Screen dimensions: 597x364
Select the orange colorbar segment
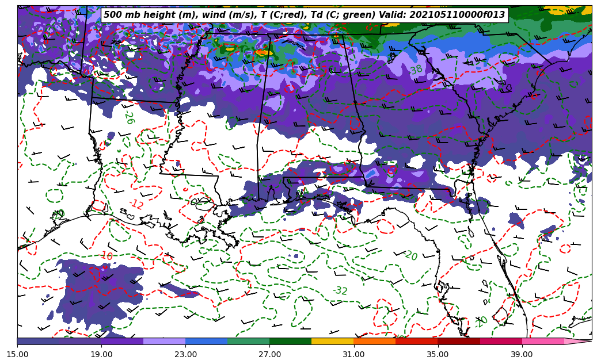click(x=374, y=341)
